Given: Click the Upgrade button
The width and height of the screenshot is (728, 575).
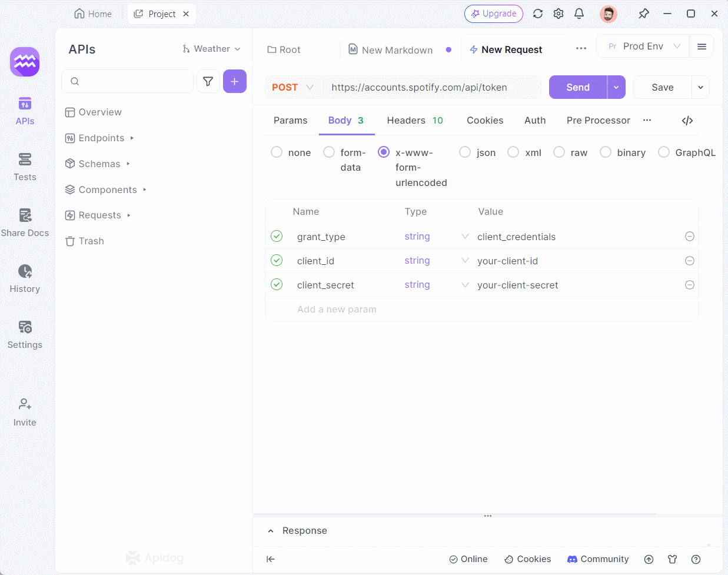Looking at the screenshot, I should (x=493, y=14).
